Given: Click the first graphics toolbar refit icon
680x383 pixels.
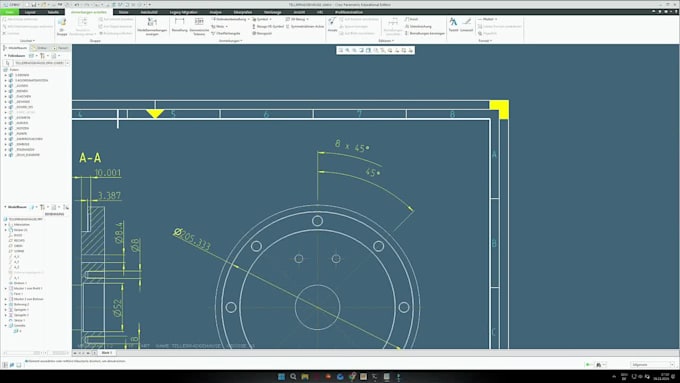Looking at the screenshot, I should [340, 50].
